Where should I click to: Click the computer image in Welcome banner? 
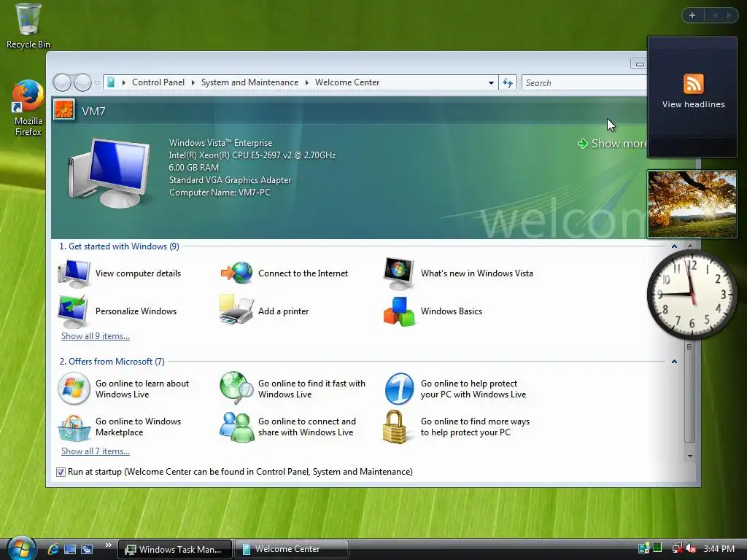109,172
